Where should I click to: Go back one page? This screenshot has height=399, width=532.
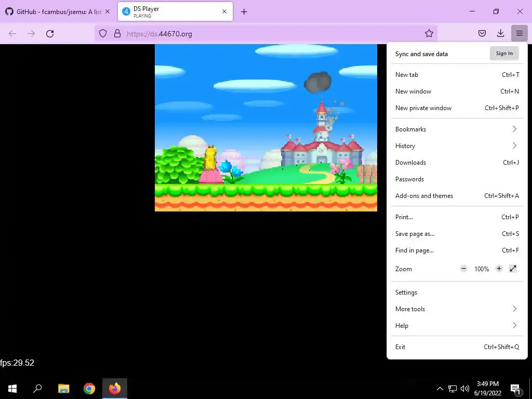[x=12, y=33]
